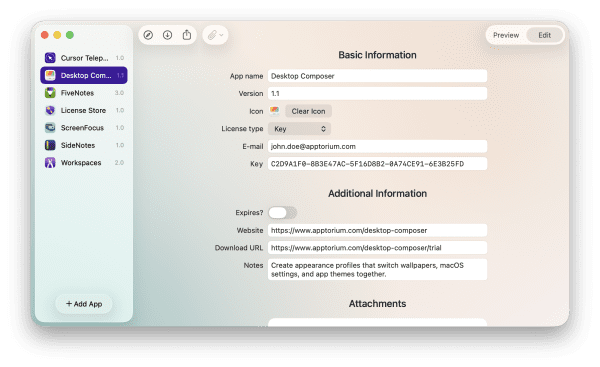Select Workspaces in the sidebar
The image size is (600, 367).
(84, 163)
